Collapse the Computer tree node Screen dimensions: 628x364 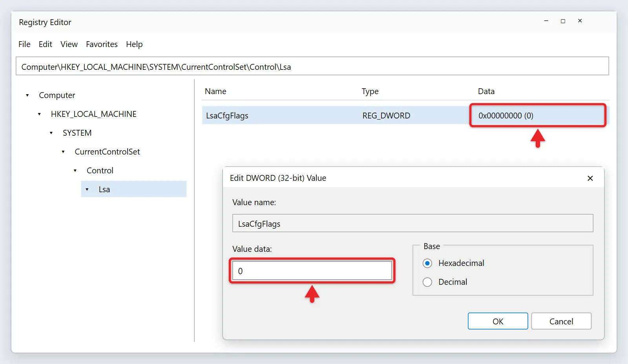pyautogui.click(x=27, y=95)
